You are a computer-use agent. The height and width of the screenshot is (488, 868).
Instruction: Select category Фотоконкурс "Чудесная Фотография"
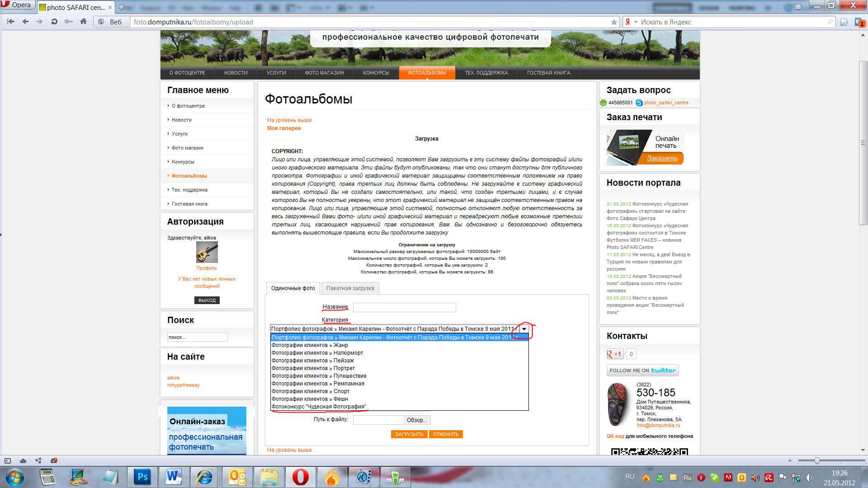point(400,407)
